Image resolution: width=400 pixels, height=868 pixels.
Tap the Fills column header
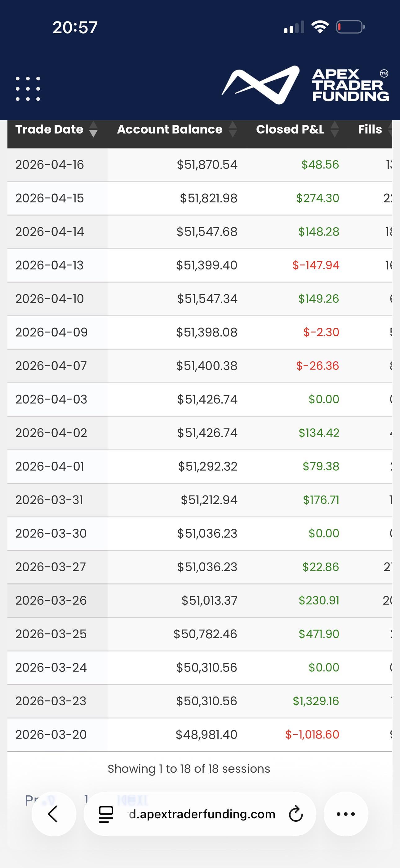click(370, 130)
